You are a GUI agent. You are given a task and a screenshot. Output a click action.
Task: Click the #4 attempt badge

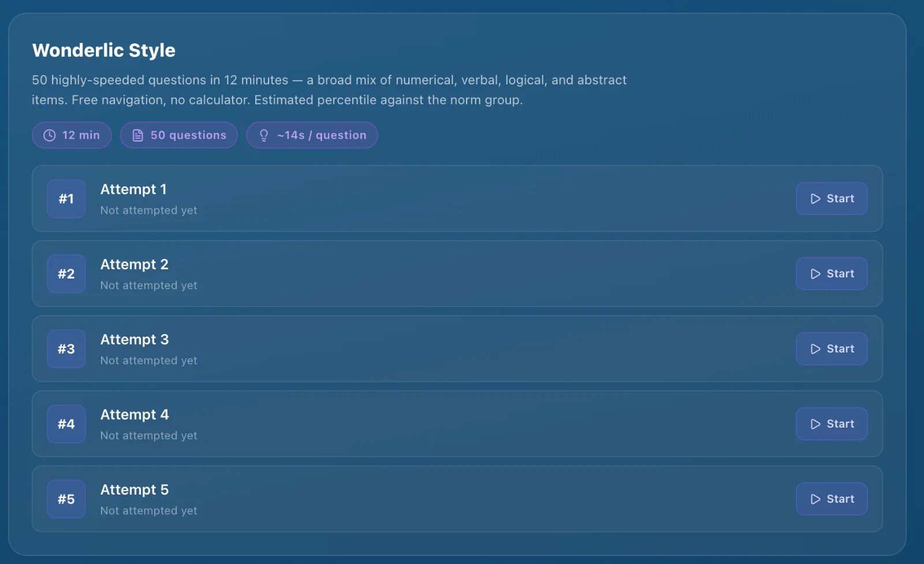tap(66, 424)
